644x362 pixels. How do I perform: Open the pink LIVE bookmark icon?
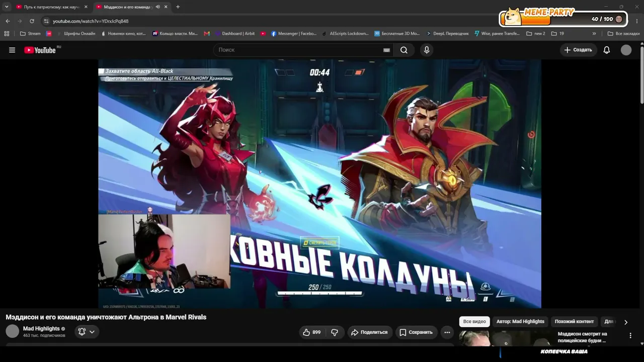pyautogui.click(x=49, y=34)
